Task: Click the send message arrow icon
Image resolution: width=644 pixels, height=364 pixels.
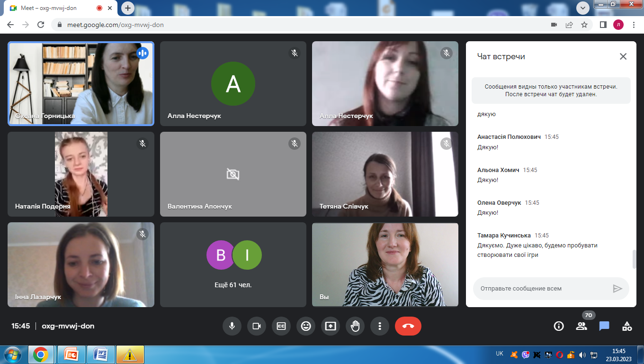Action: [x=617, y=289]
